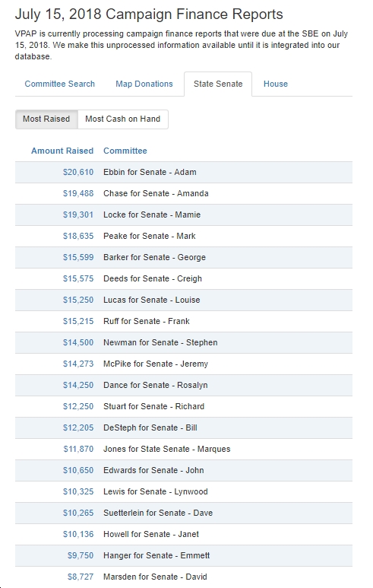The width and height of the screenshot is (373, 588).
Task: Click the $15,250 amount for Lucas
Action: [78, 300]
